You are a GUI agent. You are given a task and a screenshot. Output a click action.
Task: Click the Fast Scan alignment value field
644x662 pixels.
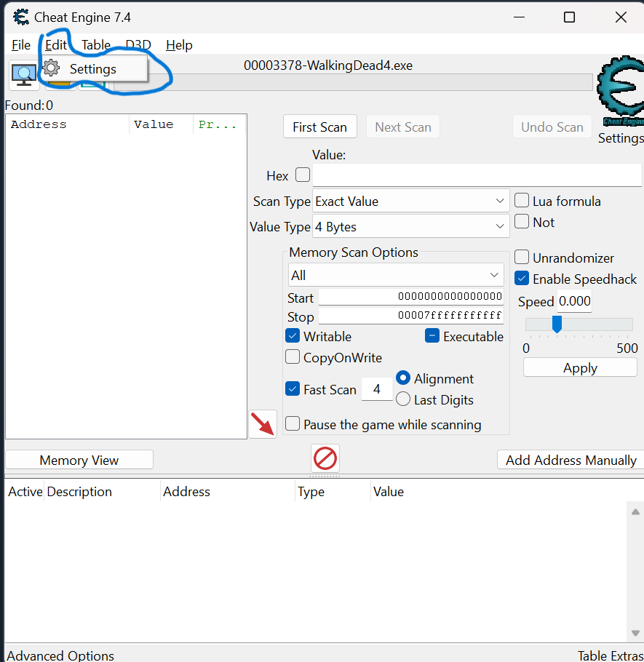tap(377, 389)
